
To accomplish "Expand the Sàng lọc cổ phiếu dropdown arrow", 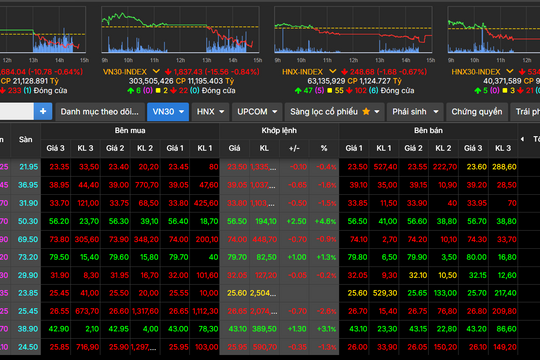I will (377, 112).
